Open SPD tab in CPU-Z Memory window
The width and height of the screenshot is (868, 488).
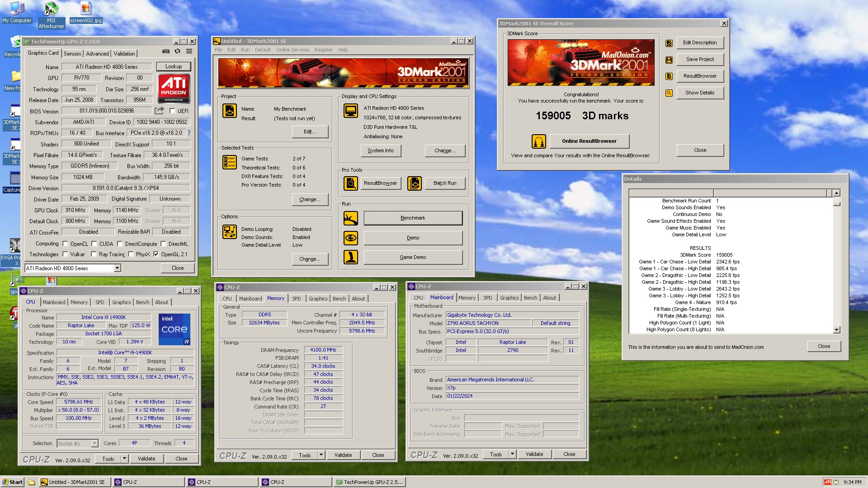pos(296,299)
